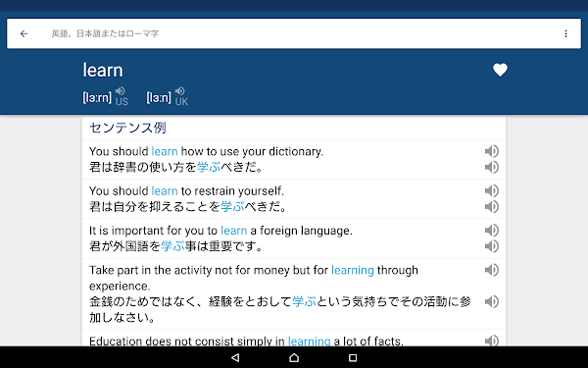Viewport: 588px width, 368px height.
Task: Play audio for 君は辞書の使い方を学ぶべきだ
Action: pos(491,167)
